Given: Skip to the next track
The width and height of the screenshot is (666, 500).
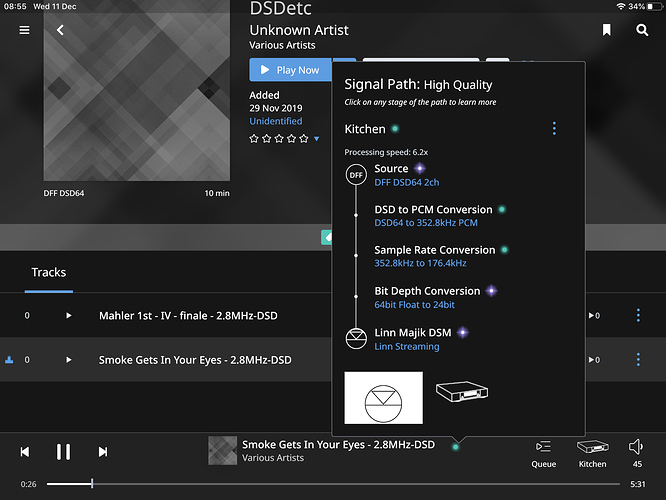Looking at the screenshot, I should pos(103,452).
